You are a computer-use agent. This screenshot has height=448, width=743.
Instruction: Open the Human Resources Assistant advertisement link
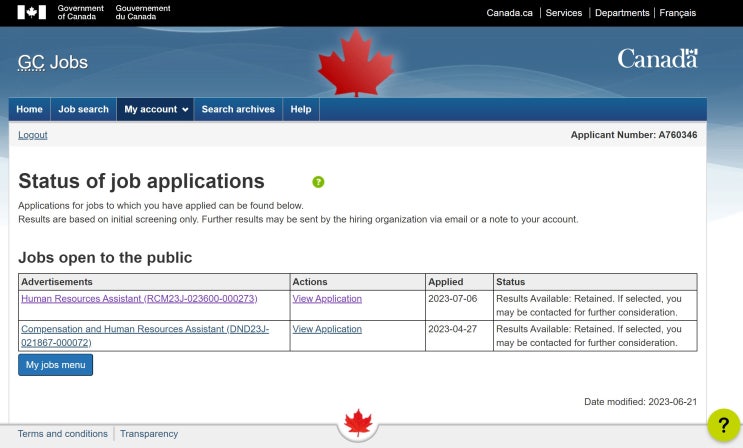pyautogui.click(x=139, y=299)
